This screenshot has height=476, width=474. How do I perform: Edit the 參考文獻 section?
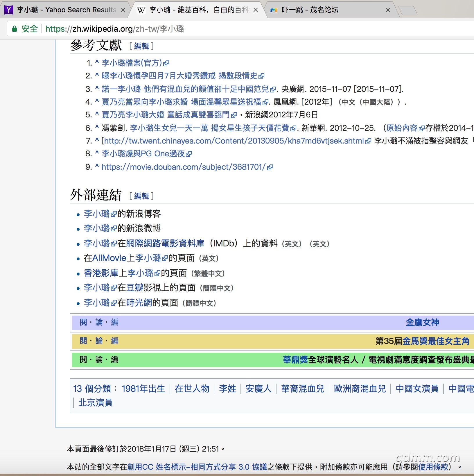coord(141,46)
